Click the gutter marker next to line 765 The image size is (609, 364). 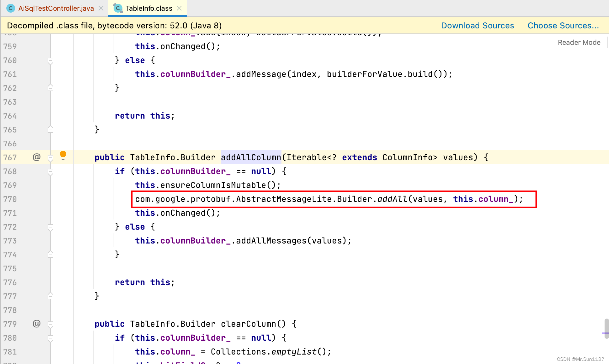pyautogui.click(x=50, y=129)
